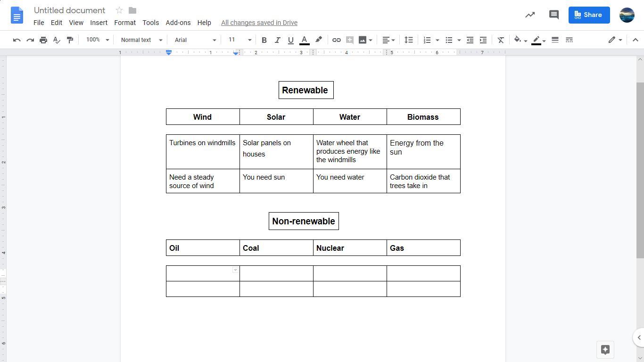
Task: Expand the image insert dropdown arrow
Action: (x=371, y=40)
